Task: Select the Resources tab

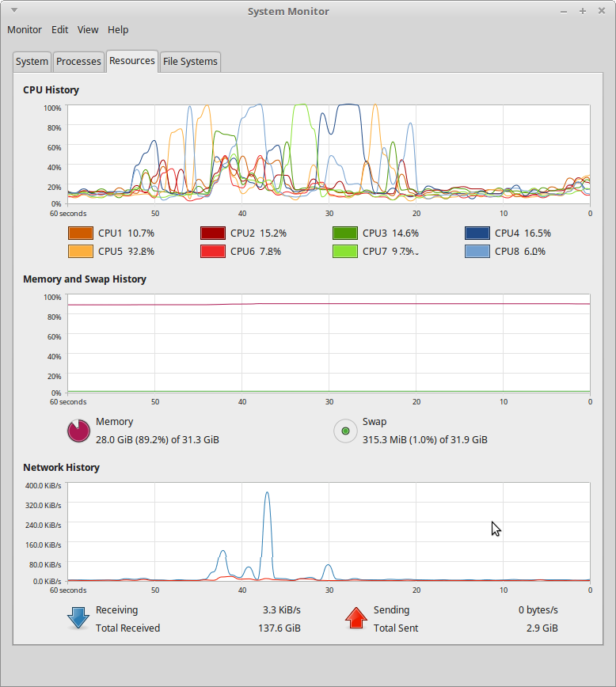Action: (132, 61)
